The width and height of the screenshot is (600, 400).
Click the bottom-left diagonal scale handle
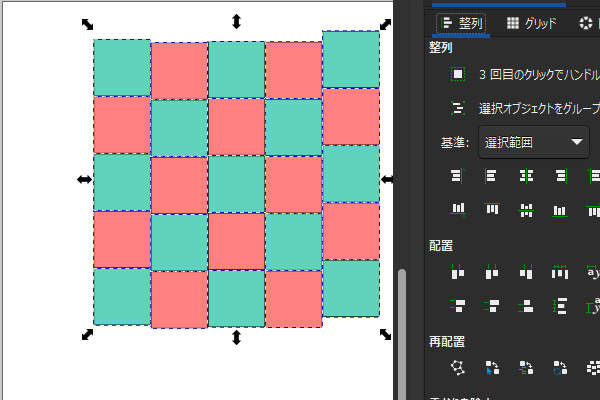[88, 335]
